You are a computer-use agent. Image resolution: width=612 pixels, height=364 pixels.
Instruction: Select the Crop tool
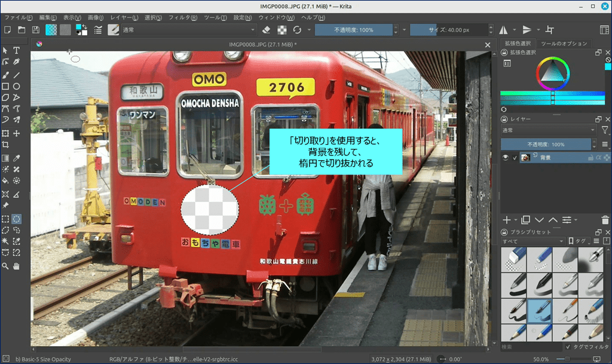click(x=5, y=145)
